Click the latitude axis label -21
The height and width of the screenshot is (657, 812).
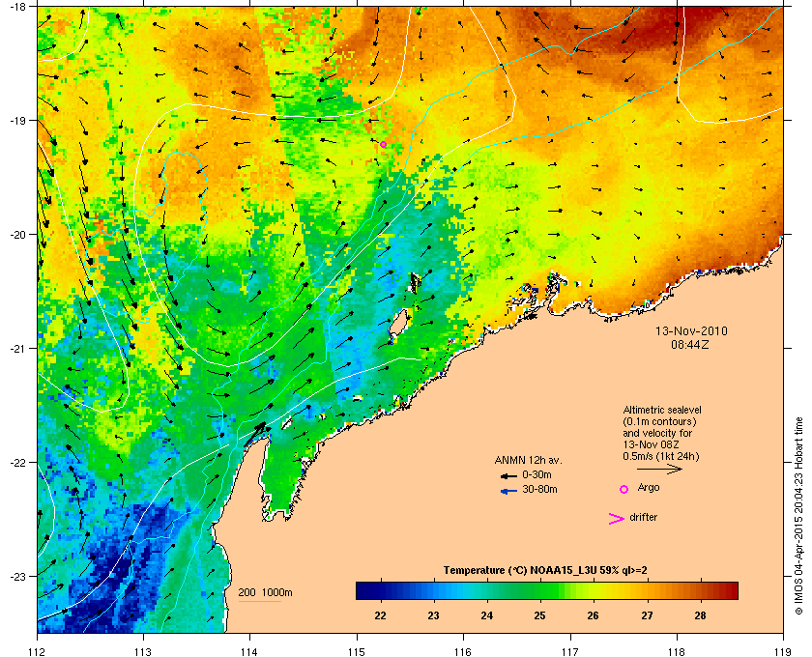[19, 348]
